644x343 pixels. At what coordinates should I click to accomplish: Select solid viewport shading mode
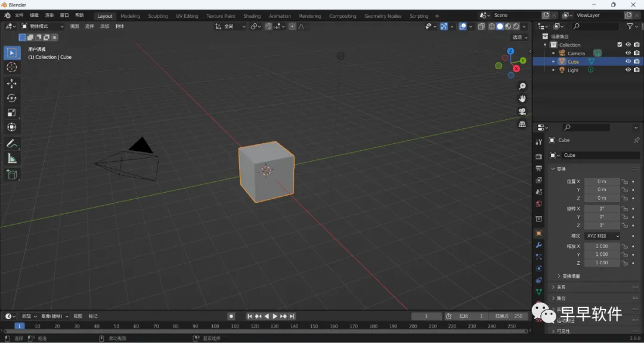coord(500,26)
